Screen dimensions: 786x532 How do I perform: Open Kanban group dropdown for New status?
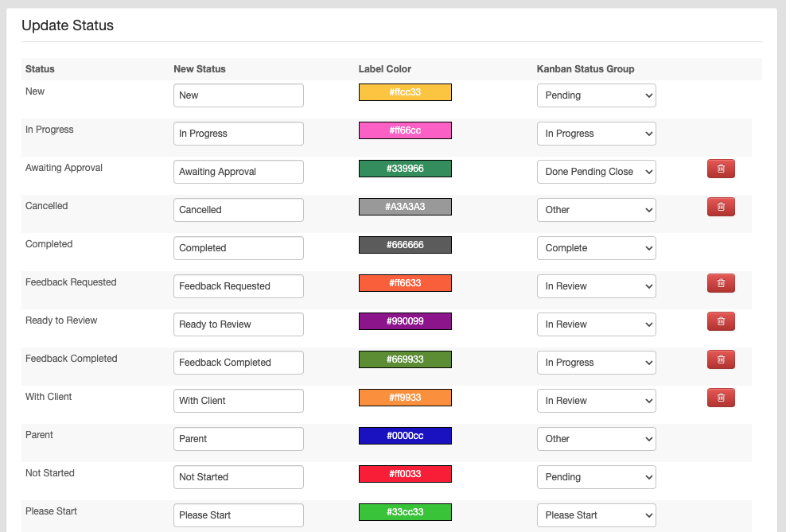pyautogui.click(x=597, y=95)
